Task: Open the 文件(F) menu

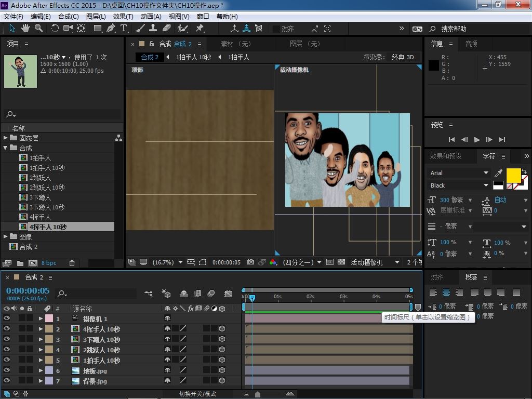Action: point(13,17)
